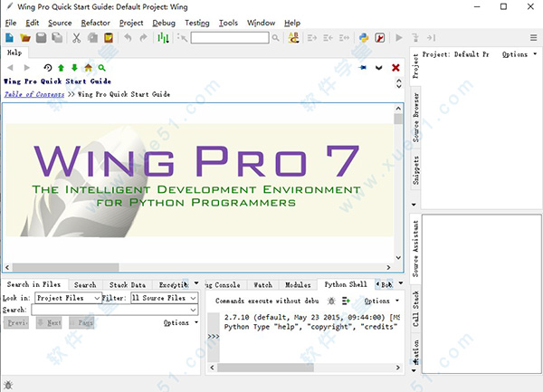Follow the Table of Contents link
This screenshot has width=543, height=392.
(34, 94)
